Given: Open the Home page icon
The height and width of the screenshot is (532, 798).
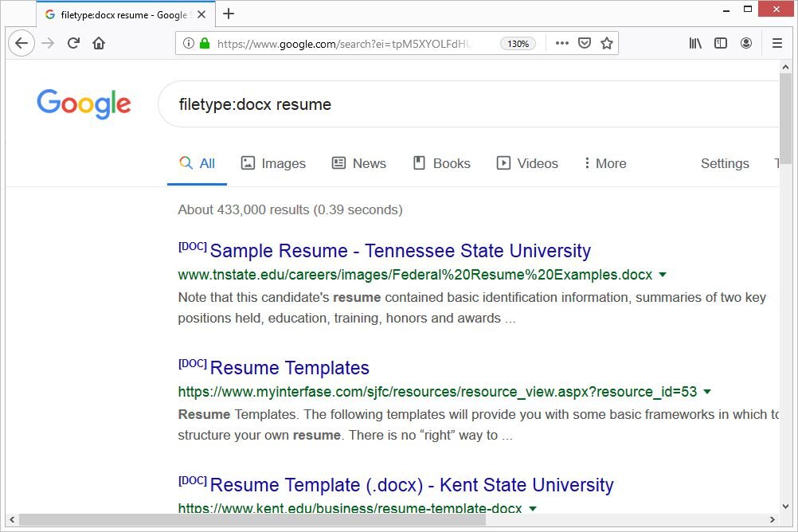Looking at the screenshot, I should (x=99, y=43).
